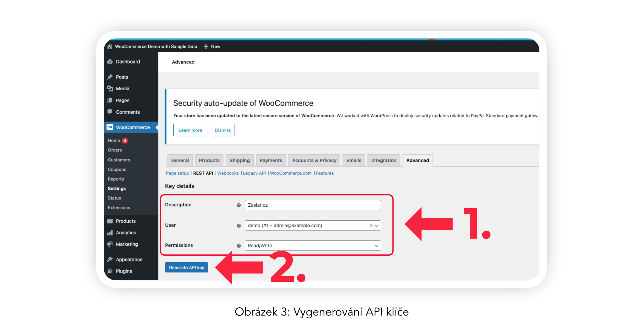Open Marketing in the sidebar
Image resolution: width=644 pixels, height=324 pixels.
[x=127, y=244]
